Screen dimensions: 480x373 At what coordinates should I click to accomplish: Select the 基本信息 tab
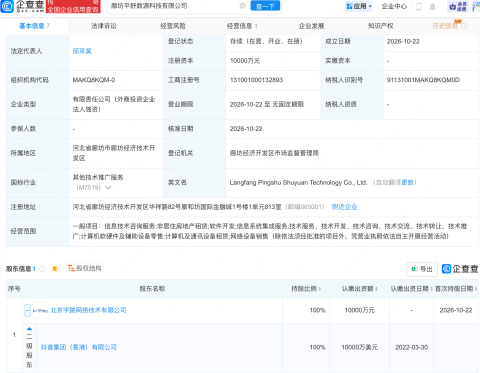pyautogui.click(x=34, y=26)
